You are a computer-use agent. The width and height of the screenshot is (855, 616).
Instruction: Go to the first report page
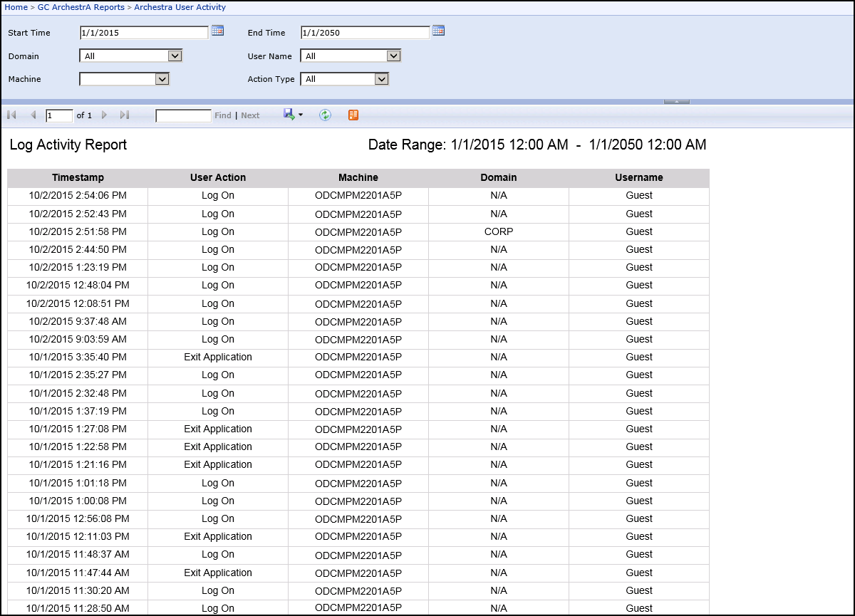11,115
